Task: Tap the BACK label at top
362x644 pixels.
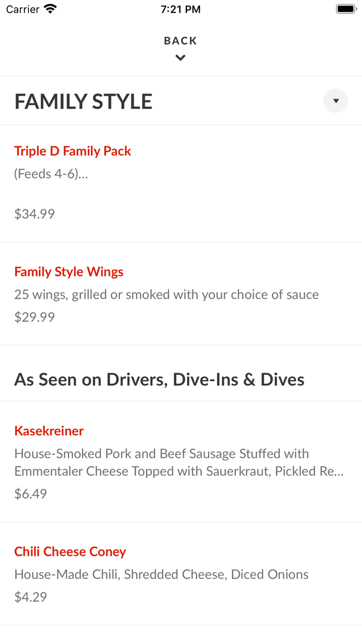Action: click(180, 41)
